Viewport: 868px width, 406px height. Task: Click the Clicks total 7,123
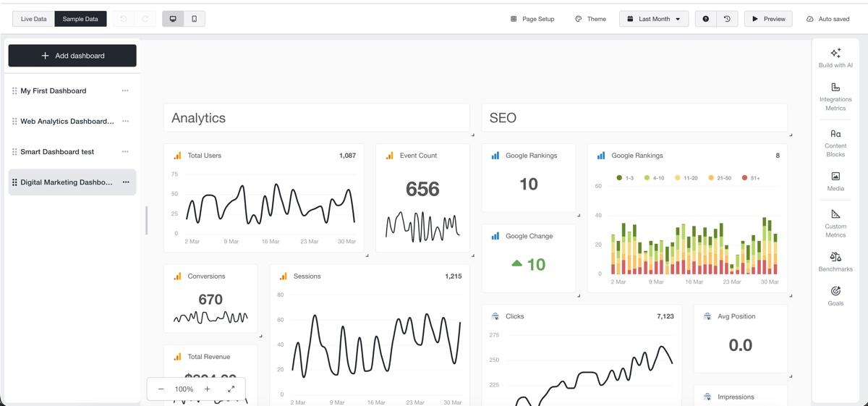click(665, 316)
